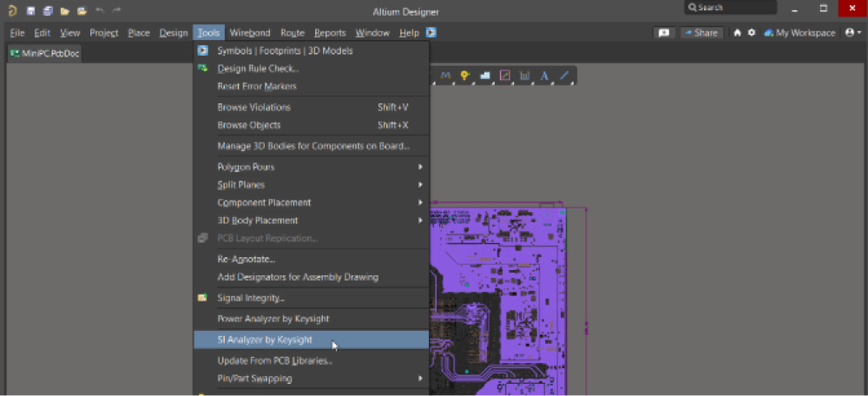The height and width of the screenshot is (396, 868).
Task: Select Design Rule Check menu entry
Action: click(258, 69)
